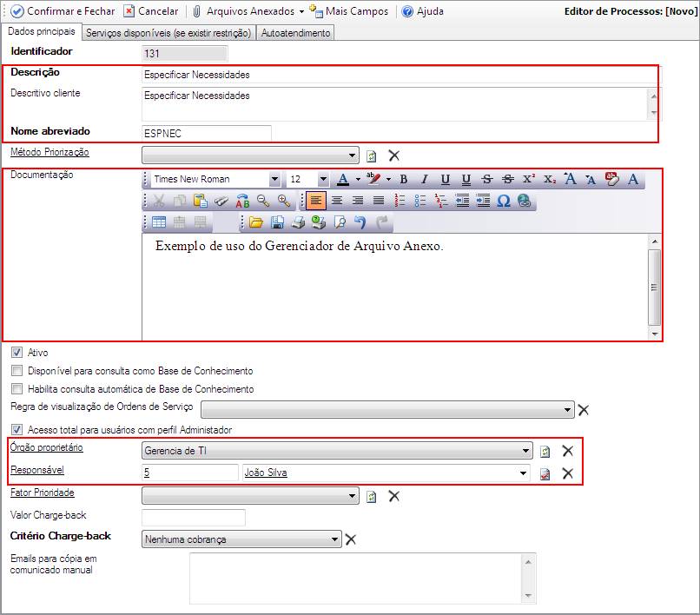Screen dimensions: 700x615
Task: Apply text highlight color
Action: click(373, 179)
